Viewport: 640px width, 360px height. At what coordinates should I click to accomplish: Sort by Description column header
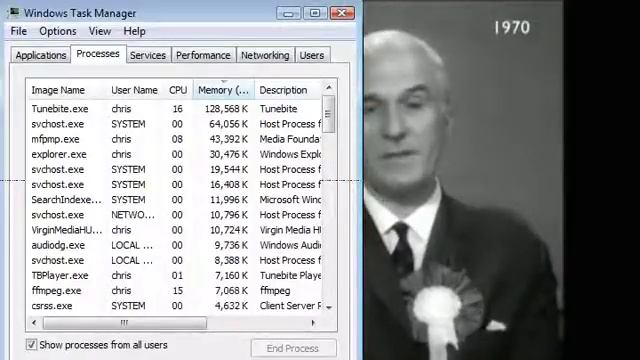pos(288,90)
